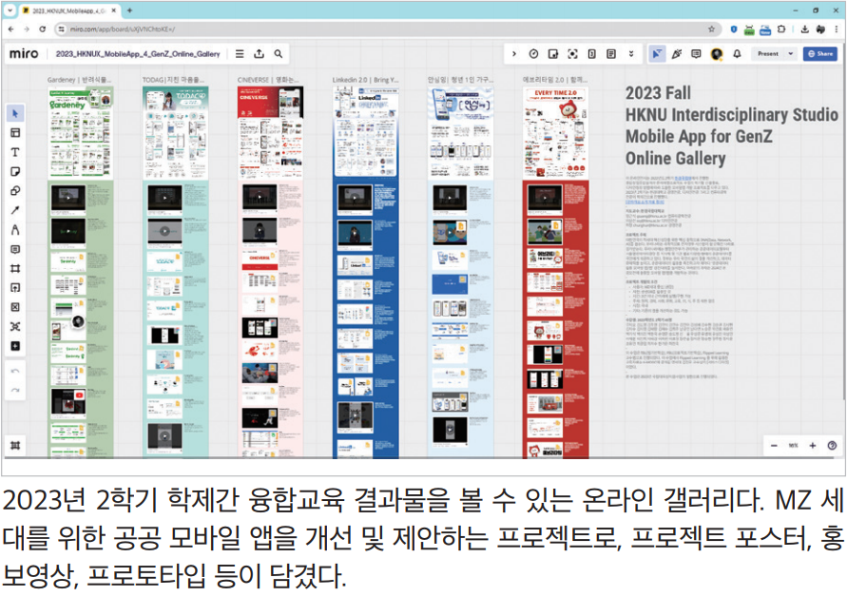Activate the focus frame capture icon

[572, 53]
